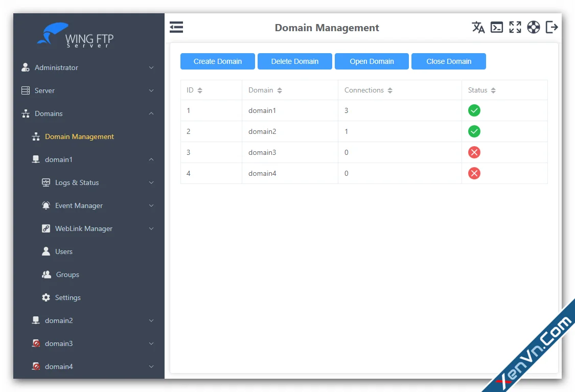Image resolution: width=575 pixels, height=392 pixels.
Task: Select the Users icon under domain1
Action: coord(48,251)
